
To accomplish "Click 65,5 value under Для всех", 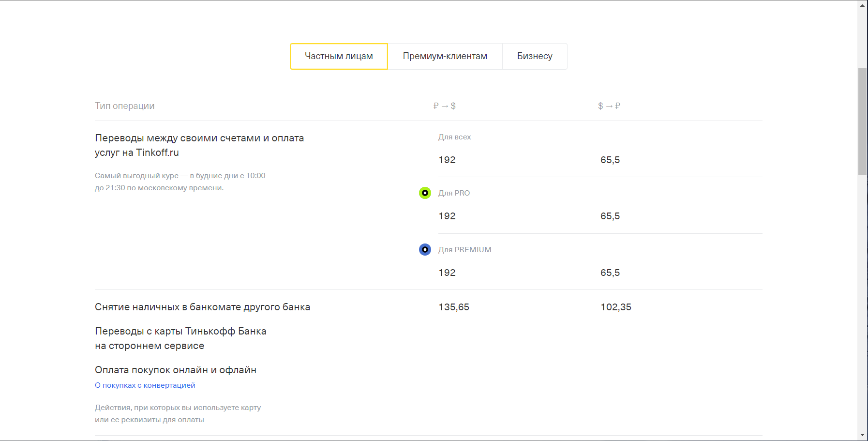I will pos(610,160).
